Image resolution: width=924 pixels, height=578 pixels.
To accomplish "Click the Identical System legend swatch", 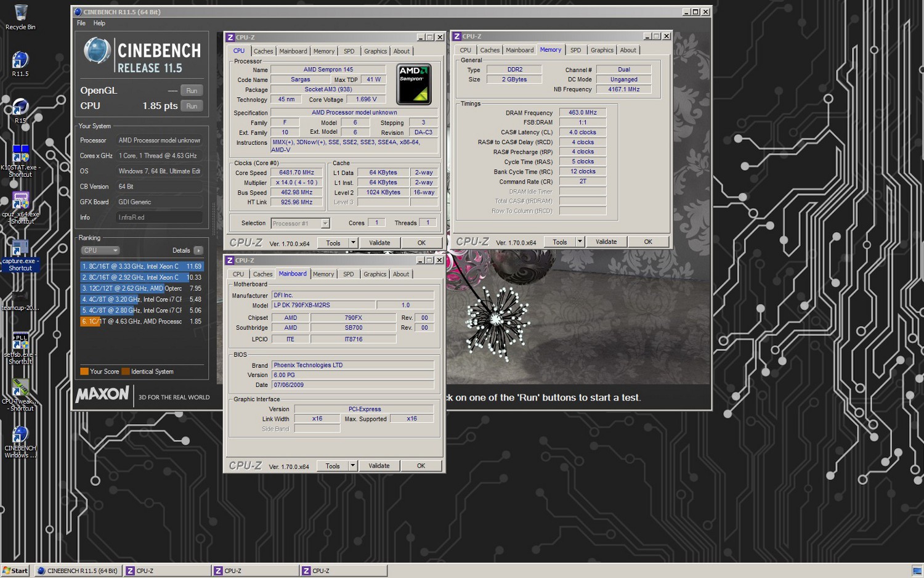I will click(126, 372).
